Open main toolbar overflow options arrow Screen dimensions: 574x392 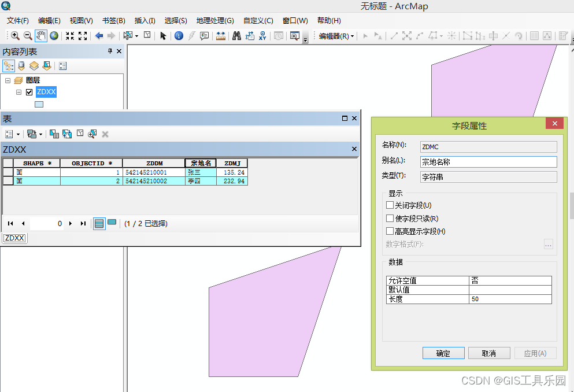point(306,39)
